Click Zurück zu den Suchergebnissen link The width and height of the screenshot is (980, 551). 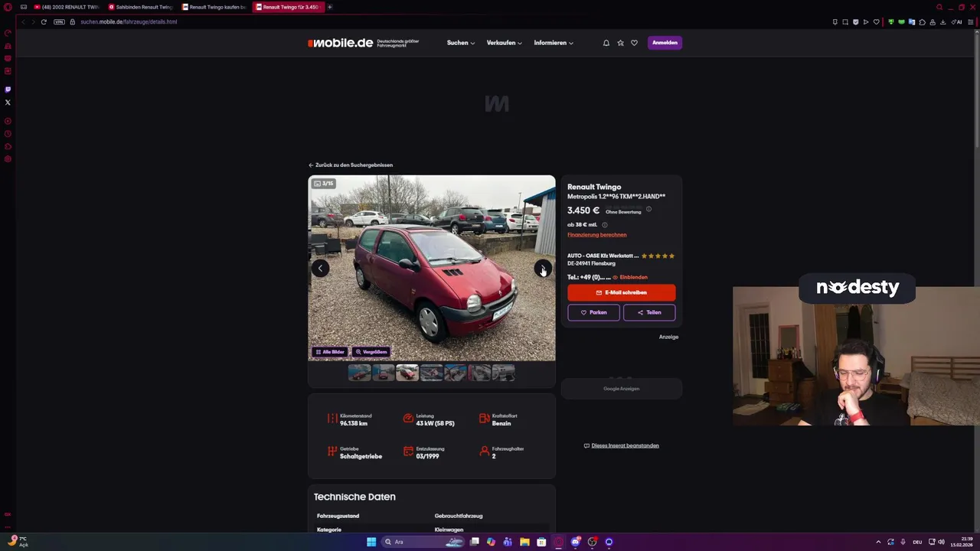tap(351, 165)
